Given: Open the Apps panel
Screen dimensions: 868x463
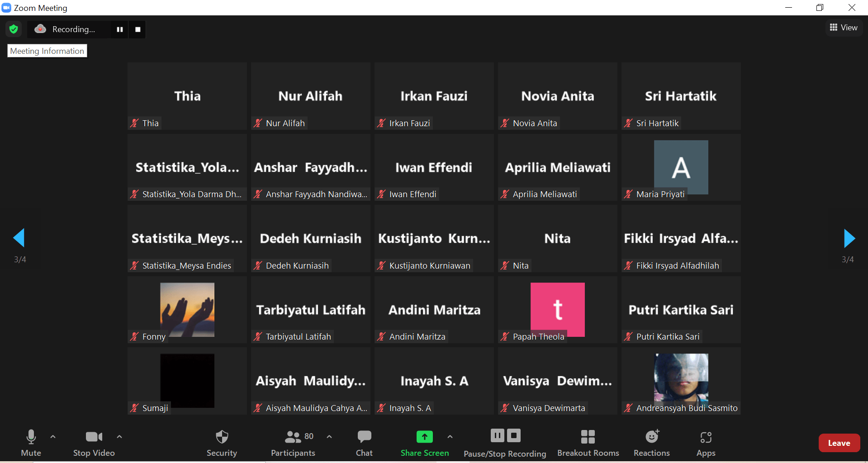Looking at the screenshot, I should pyautogui.click(x=706, y=443).
